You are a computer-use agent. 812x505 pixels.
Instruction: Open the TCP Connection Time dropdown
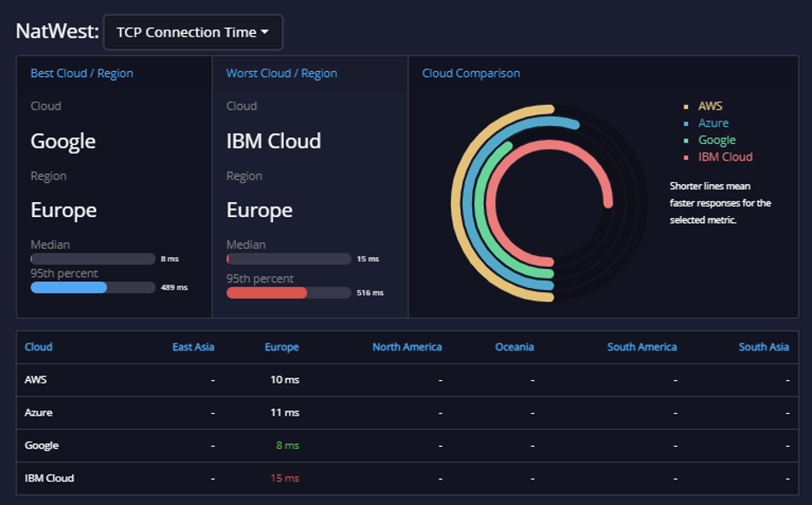tap(193, 32)
